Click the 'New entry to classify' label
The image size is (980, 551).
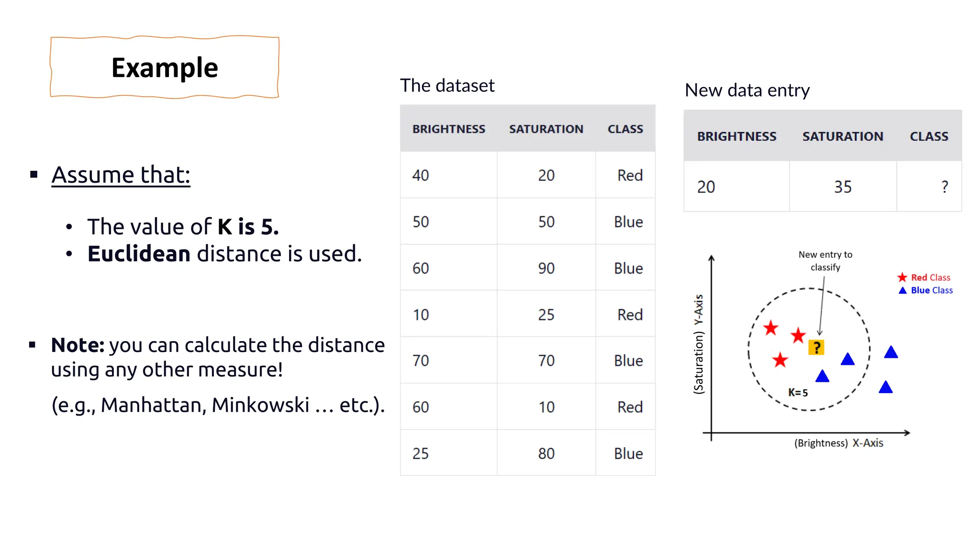tap(825, 261)
